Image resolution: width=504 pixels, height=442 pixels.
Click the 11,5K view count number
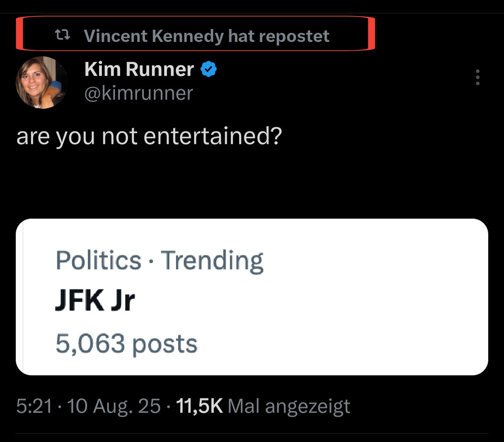coord(199,406)
